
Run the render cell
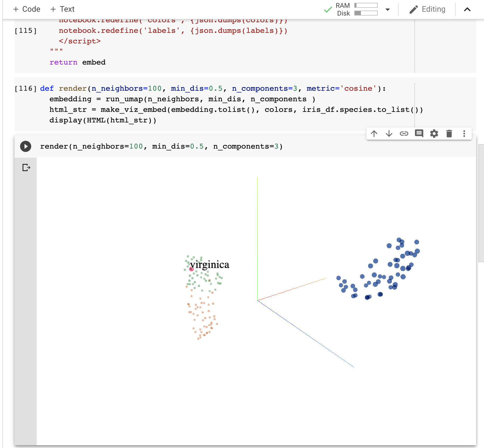tap(26, 146)
